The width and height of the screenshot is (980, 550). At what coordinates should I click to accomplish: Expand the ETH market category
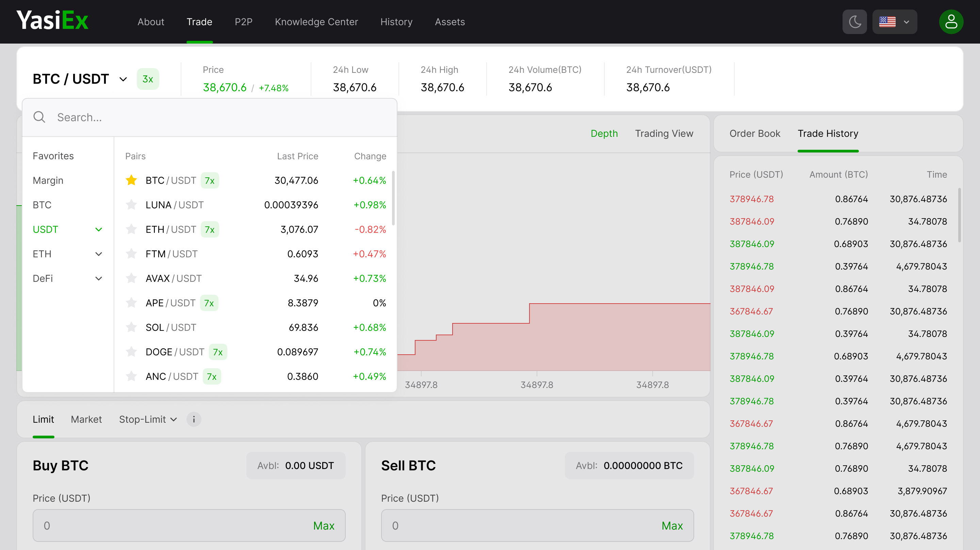pyautogui.click(x=98, y=254)
